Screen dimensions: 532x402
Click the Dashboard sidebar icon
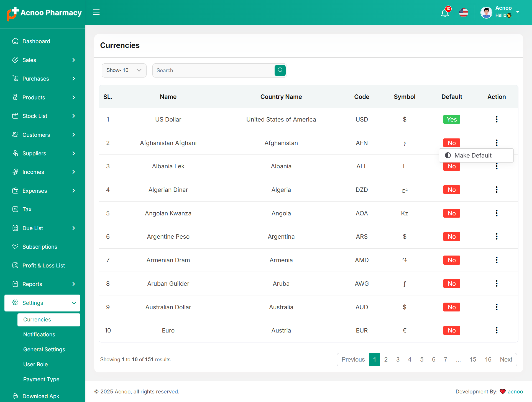click(x=15, y=41)
